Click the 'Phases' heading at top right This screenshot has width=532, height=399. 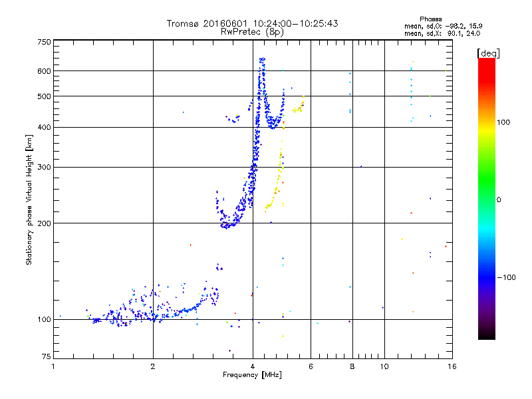click(430, 19)
